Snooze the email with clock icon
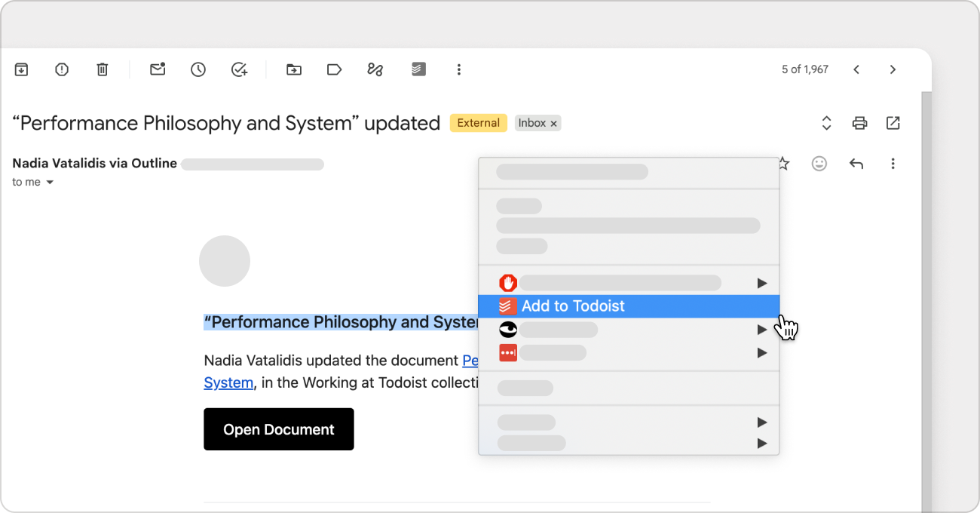 198,69
